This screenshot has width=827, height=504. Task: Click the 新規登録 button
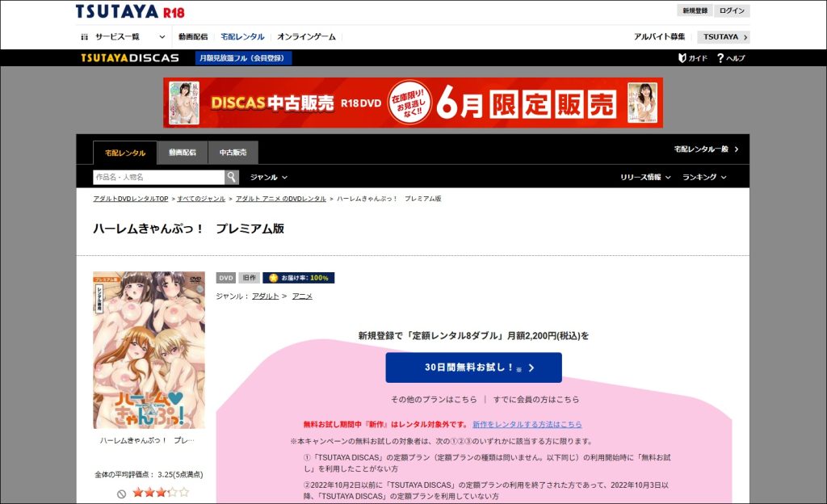(x=695, y=10)
